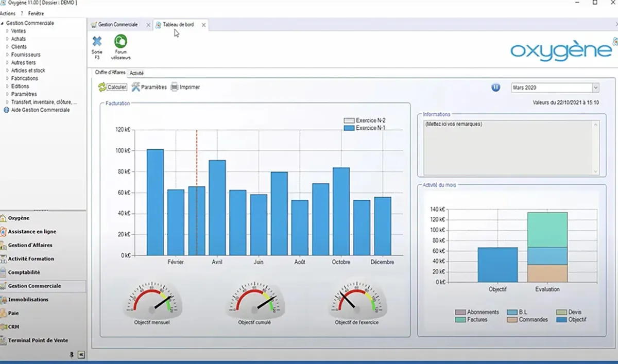Collapse the Gestion Commerciale tree root
The height and width of the screenshot is (364, 618).
[3, 23]
